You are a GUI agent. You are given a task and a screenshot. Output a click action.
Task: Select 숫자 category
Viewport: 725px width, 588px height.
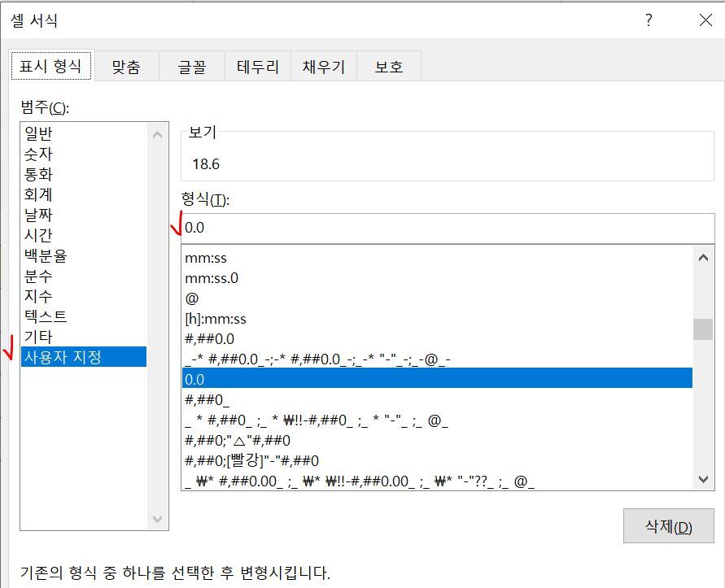[x=84, y=154]
